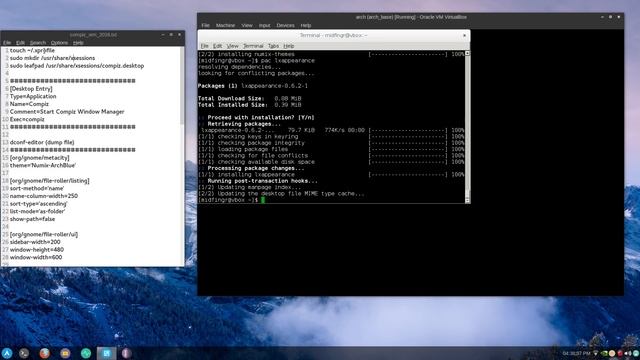Click 'Running post-transaction hooks...' terminal line
This screenshot has width=640, height=360.
[x=262, y=181]
